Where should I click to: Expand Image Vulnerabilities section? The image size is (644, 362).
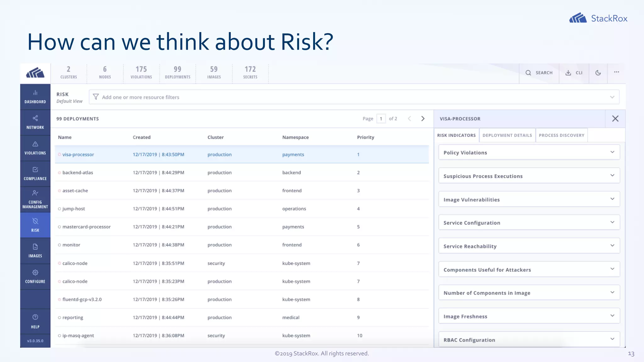coord(529,199)
